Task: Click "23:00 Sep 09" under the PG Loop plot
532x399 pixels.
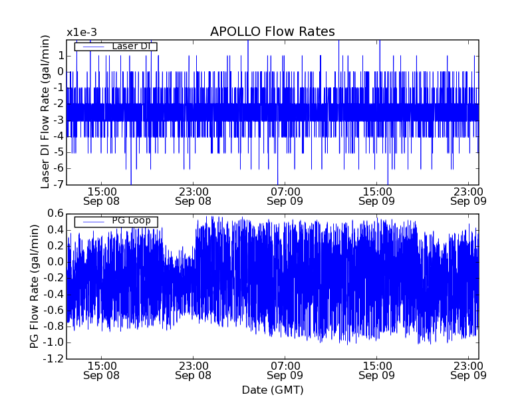Action: pos(468,370)
